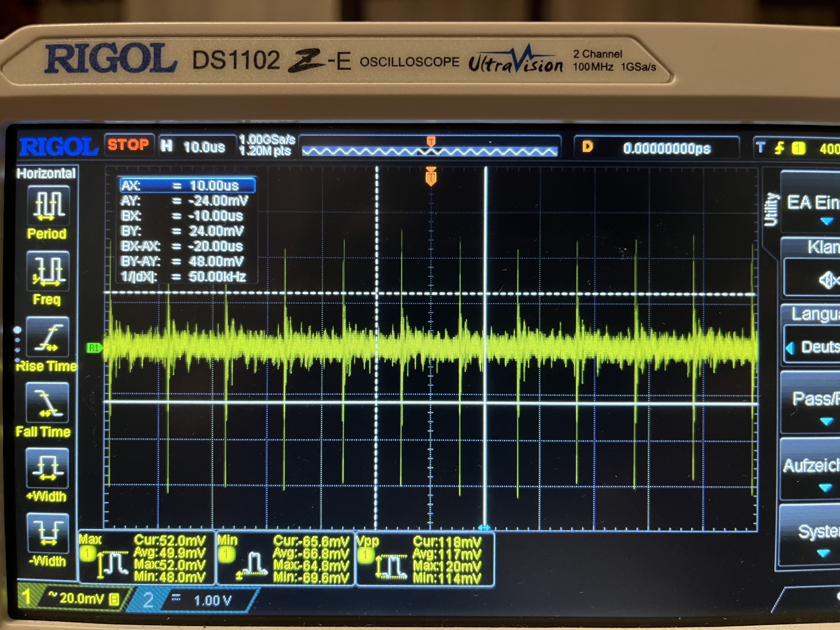This screenshot has width=840, height=630.
Task: Select the Rise Time measurement icon
Action: (x=47, y=336)
